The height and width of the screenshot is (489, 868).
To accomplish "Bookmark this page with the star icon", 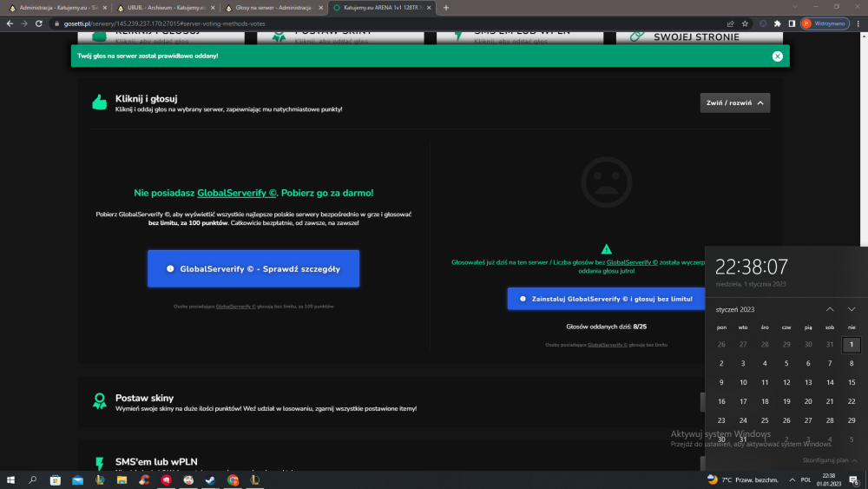I will click(745, 23).
